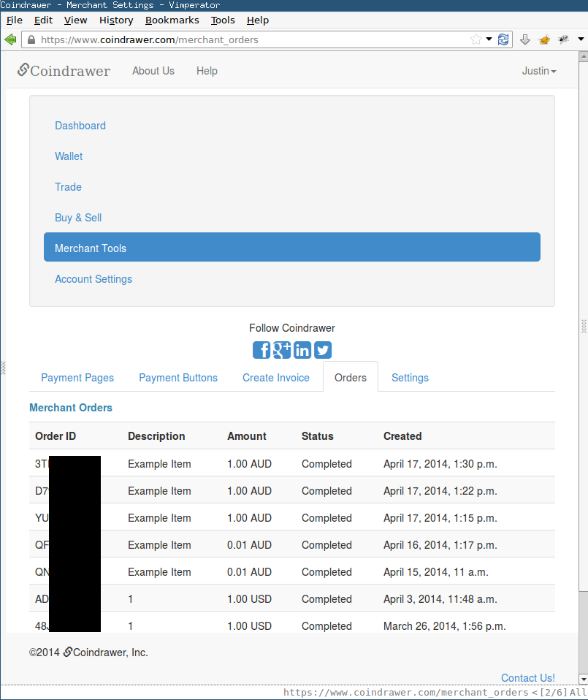Open Coindrawer's Google Plus icon
588x700 pixels.
click(282, 350)
